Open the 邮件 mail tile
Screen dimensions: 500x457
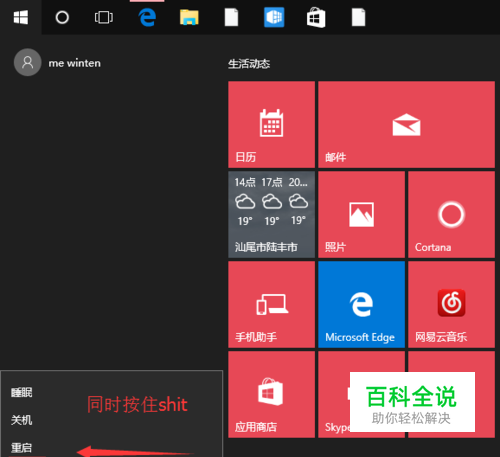coord(406,124)
